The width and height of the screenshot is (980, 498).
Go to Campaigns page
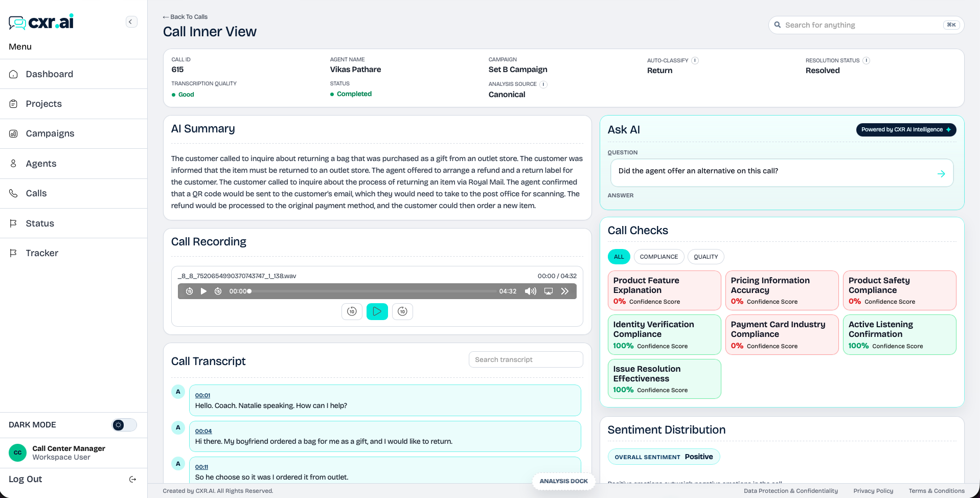pos(74,133)
